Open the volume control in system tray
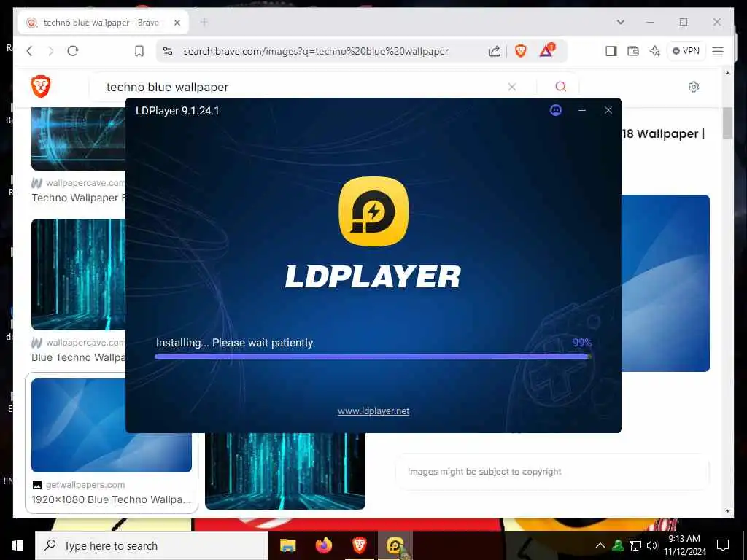The height and width of the screenshot is (560, 747). point(652,545)
